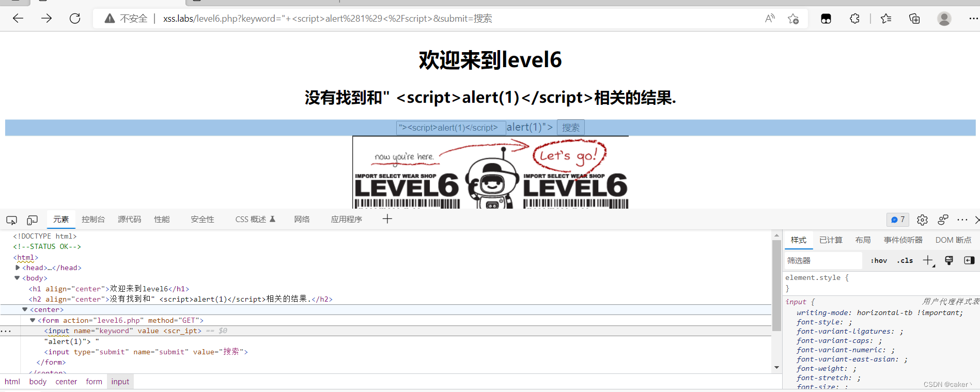Go forward in browser history
Image resolution: width=980 pixels, height=392 pixels.
pyautogui.click(x=46, y=19)
